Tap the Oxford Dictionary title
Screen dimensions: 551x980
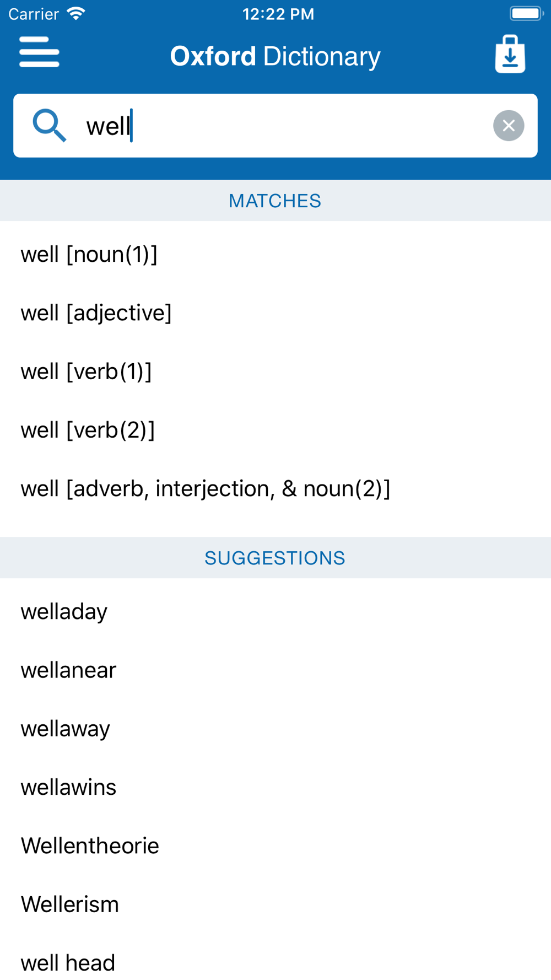pyautogui.click(x=275, y=56)
